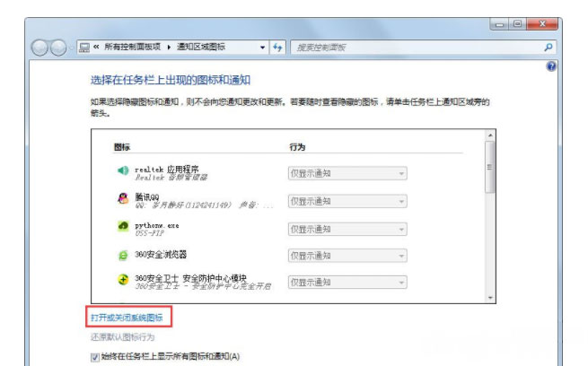This screenshot has height=366, width=588.
Task: Click 所有控制面板项 breadcrumb
Action: pyautogui.click(x=132, y=47)
